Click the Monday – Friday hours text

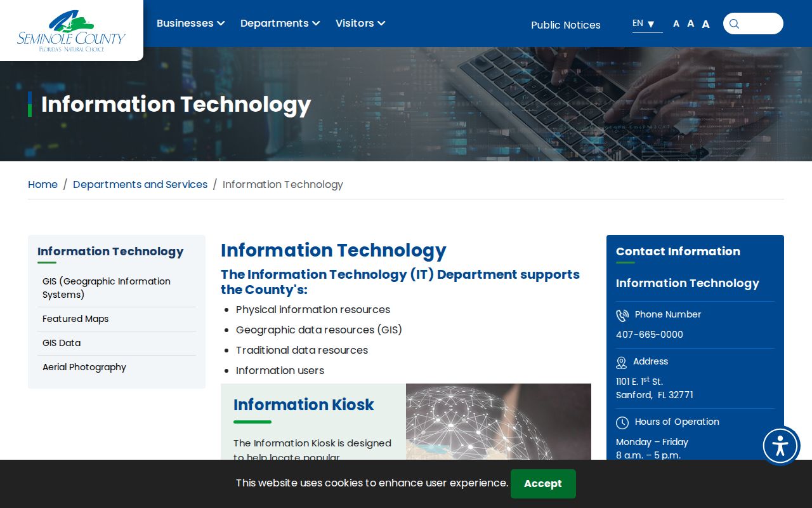pyautogui.click(x=652, y=442)
